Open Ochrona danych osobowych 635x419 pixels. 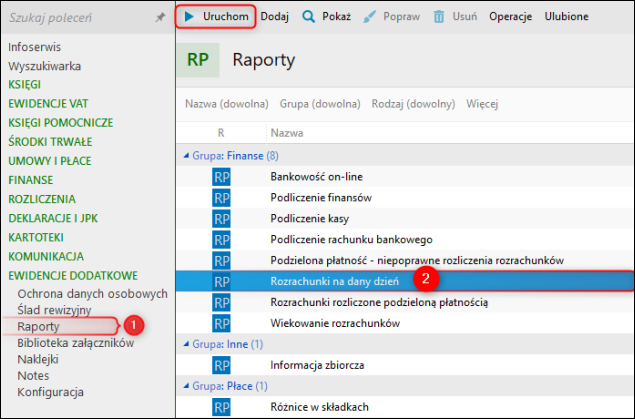(92, 294)
